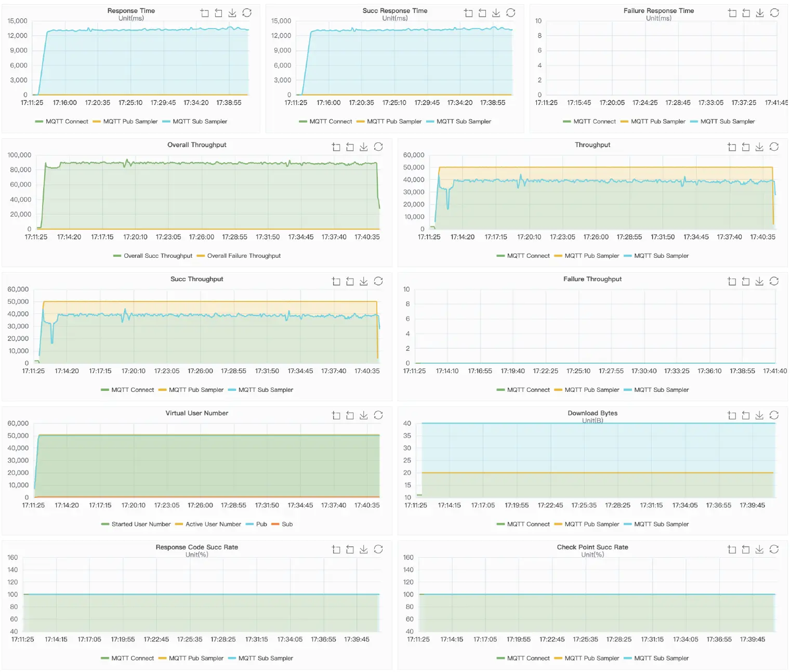Toggle MQTT Pub Sampler in Response Time legend
The image size is (790, 672).
pos(125,122)
